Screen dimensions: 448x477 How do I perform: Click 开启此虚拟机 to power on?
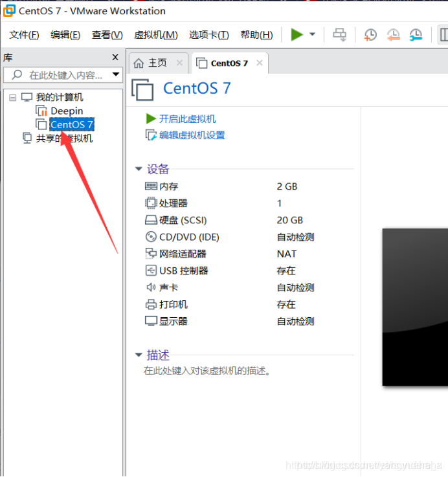[x=187, y=118]
